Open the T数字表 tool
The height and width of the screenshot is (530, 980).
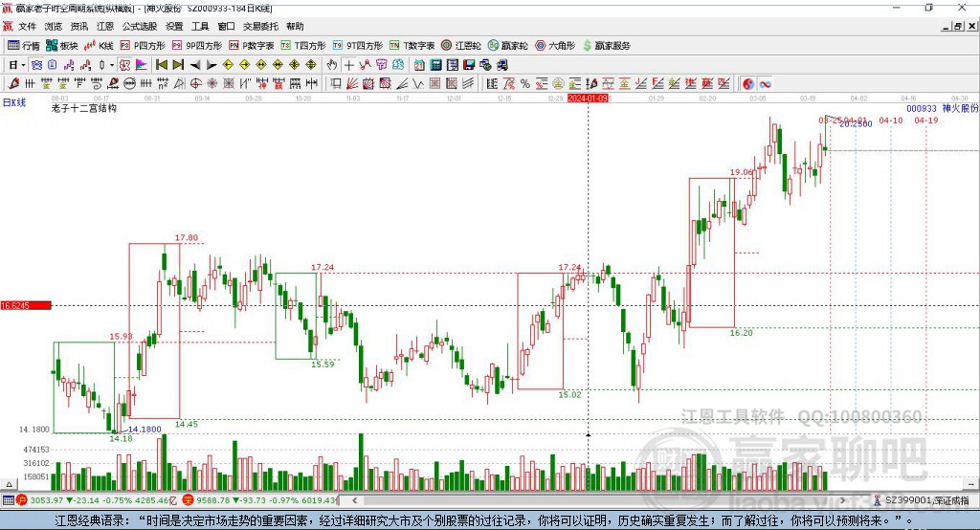[412, 46]
